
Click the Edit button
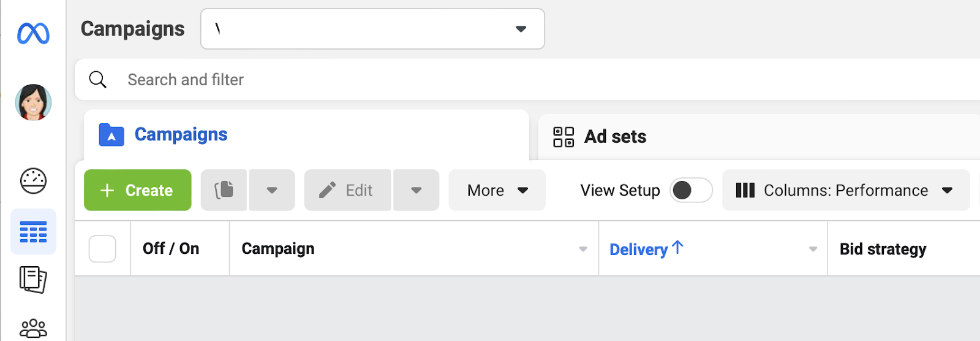click(x=347, y=190)
